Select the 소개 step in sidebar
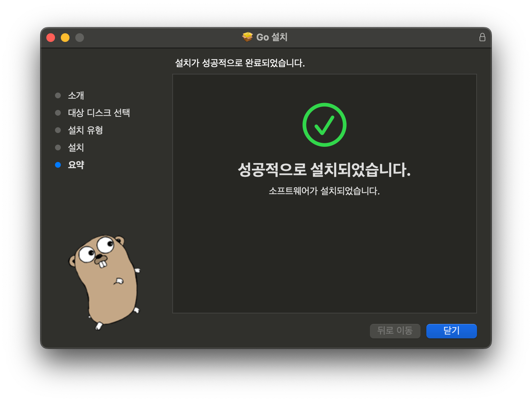 click(x=76, y=95)
